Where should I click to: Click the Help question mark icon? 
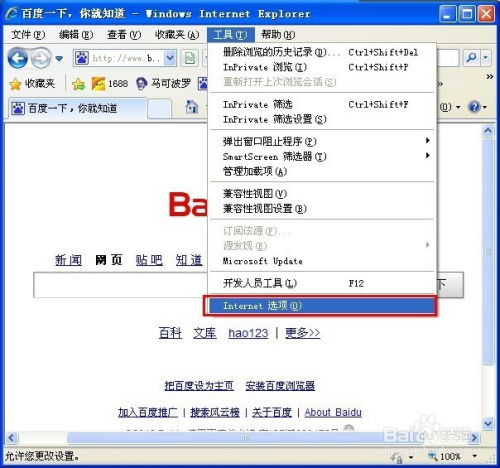(x=474, y=107)
